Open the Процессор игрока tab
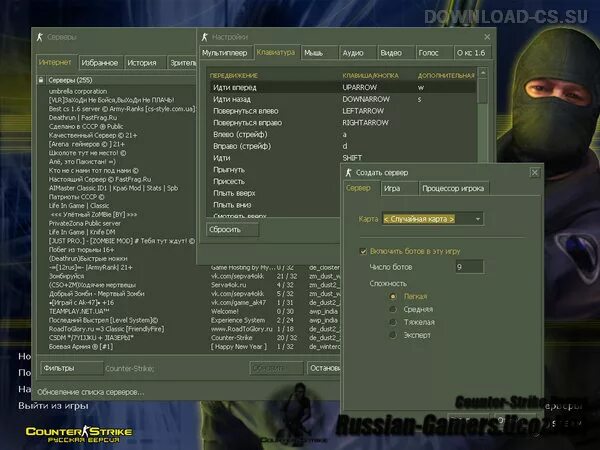This screenshot has width=600, height=450. [453, 188]
